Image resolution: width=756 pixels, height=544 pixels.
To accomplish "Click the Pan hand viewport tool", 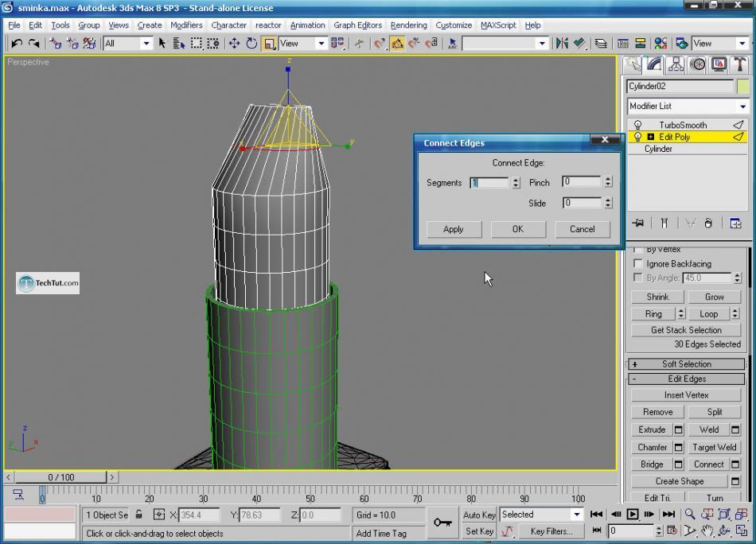I will (x=707, y=531).
